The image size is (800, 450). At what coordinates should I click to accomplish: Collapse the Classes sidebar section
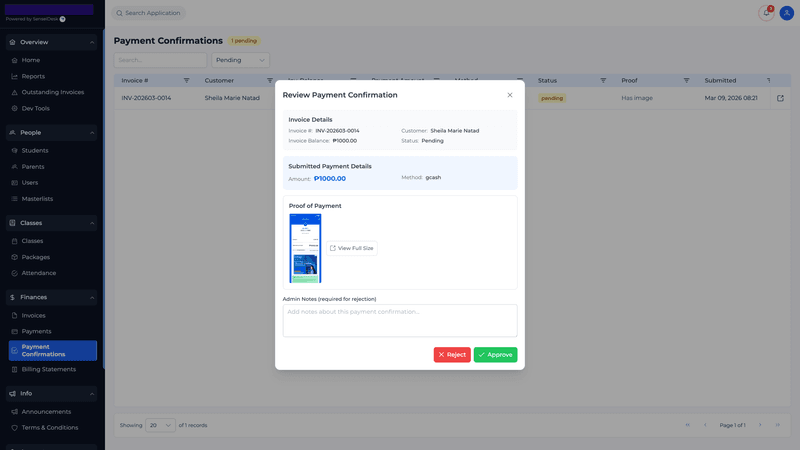tap(92, 223)
